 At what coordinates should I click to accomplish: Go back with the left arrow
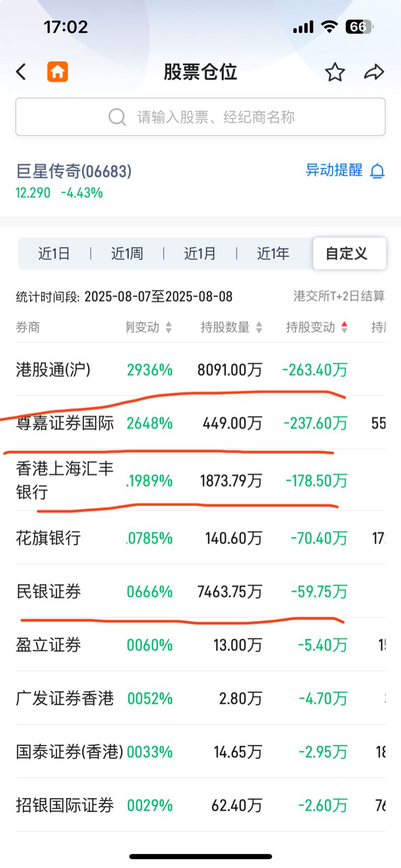point(21,72)
